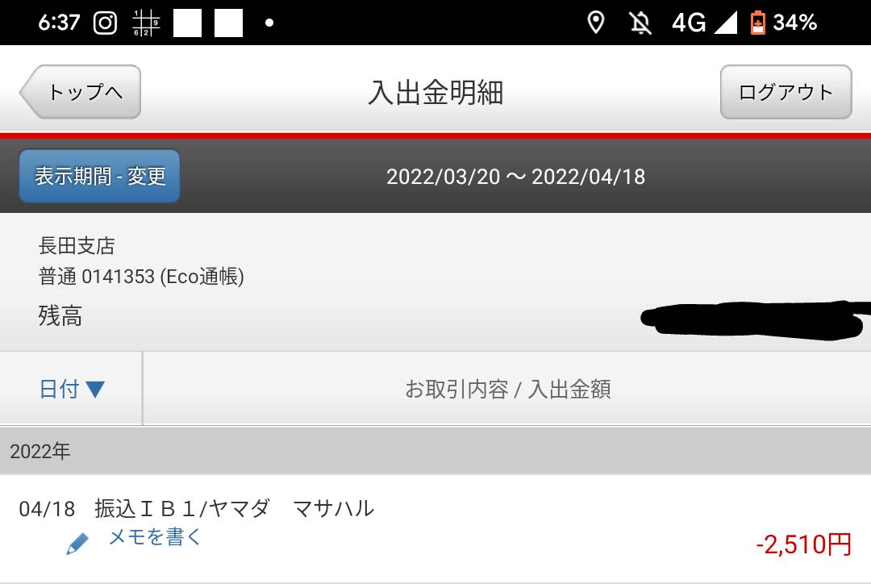
Task: Open 表示期間 - 変更 period selector
Action: [99, 176]
